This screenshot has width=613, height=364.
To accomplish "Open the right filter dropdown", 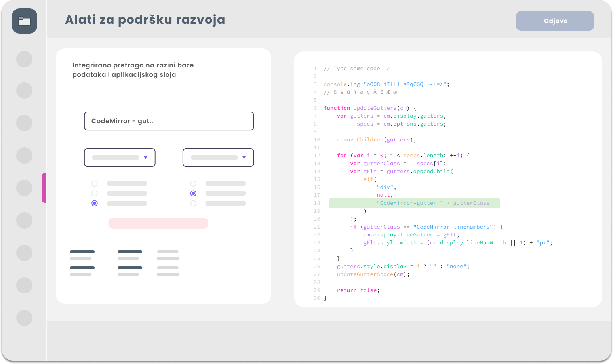I will (218, 157).
